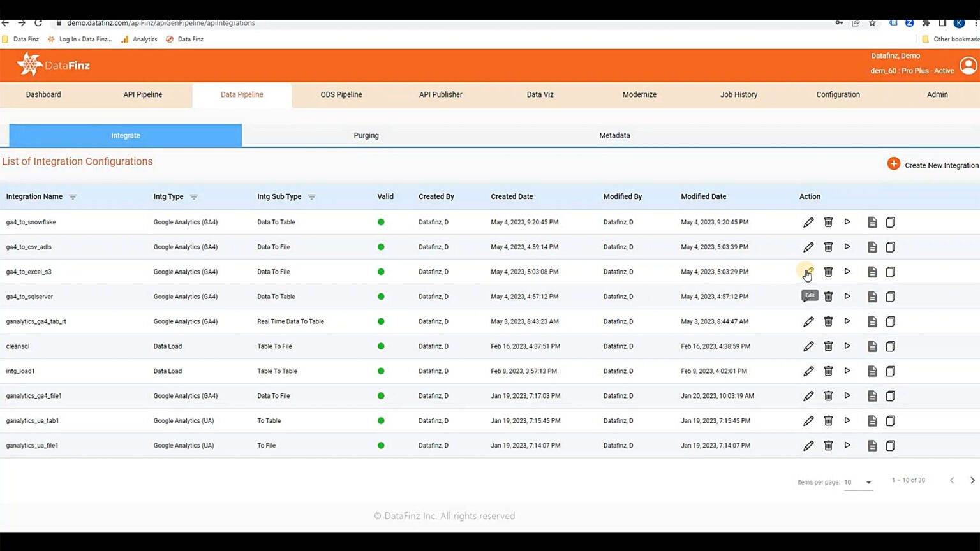Viewport: 980px width, 551px height.
Task: Open the user profile icon
Action: 968,65
